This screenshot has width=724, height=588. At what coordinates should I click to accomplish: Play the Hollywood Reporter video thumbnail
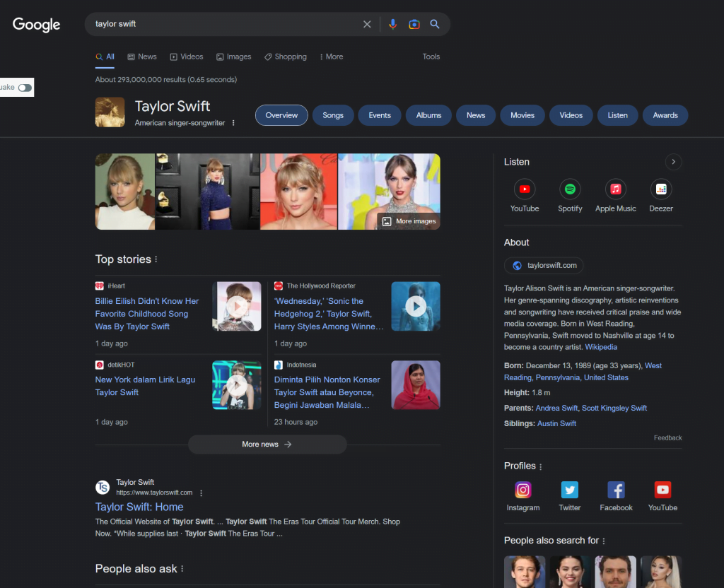(x=416, y=306)
